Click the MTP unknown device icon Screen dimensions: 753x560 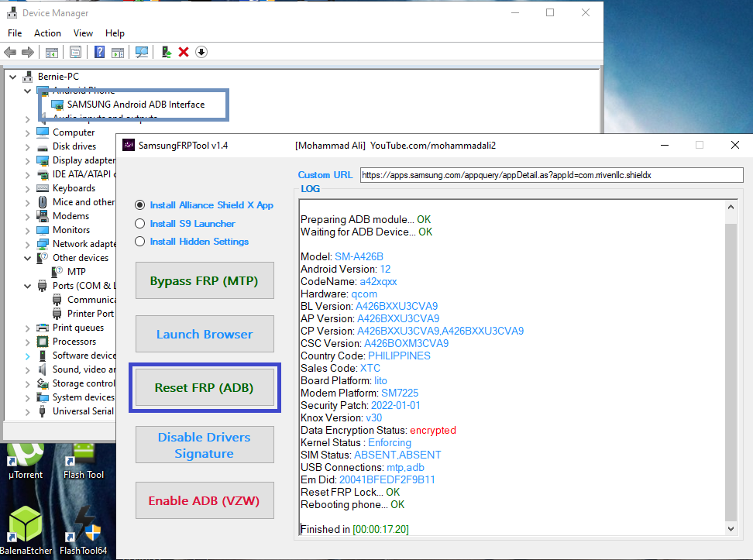click(57, 272)
